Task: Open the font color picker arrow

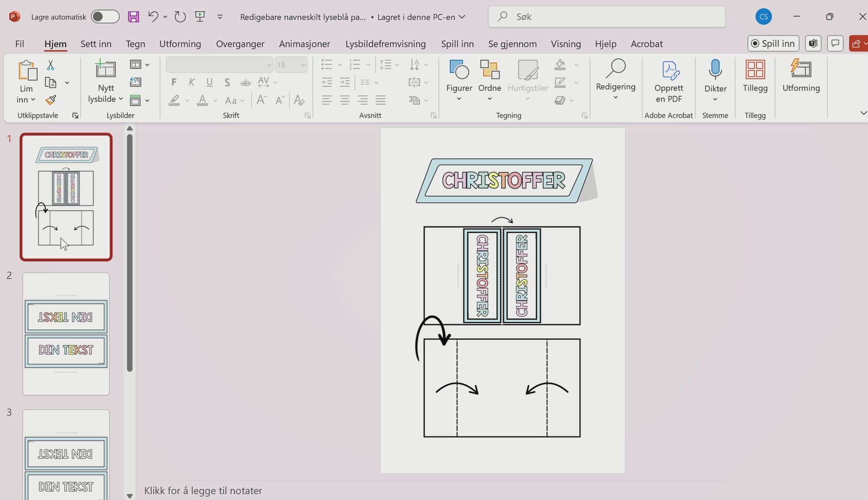Action: point(215,100)
